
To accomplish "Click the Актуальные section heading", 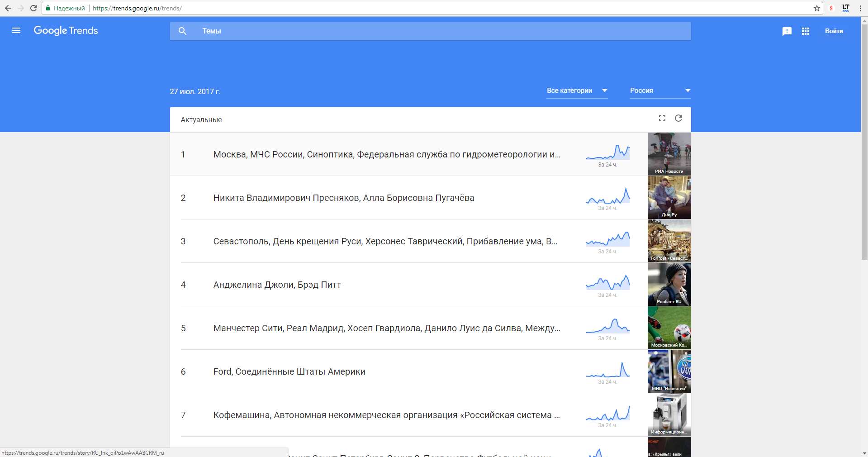I will coord(201,120).
